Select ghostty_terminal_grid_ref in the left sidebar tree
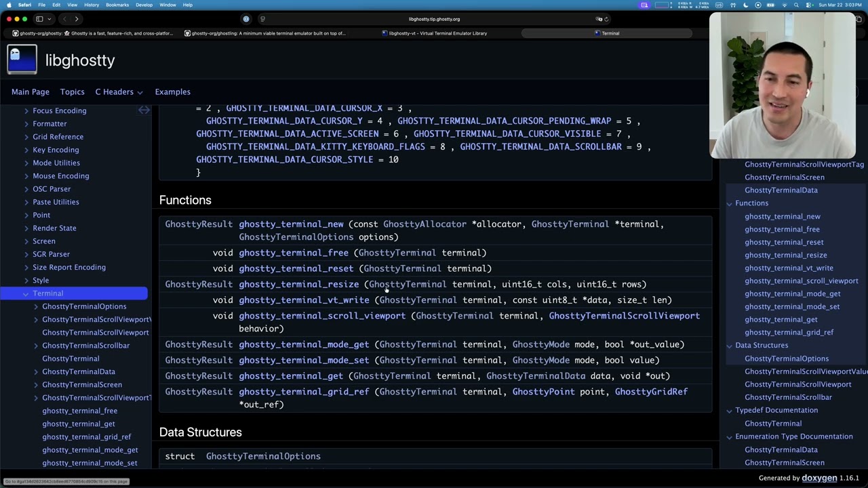 [86, 437]
